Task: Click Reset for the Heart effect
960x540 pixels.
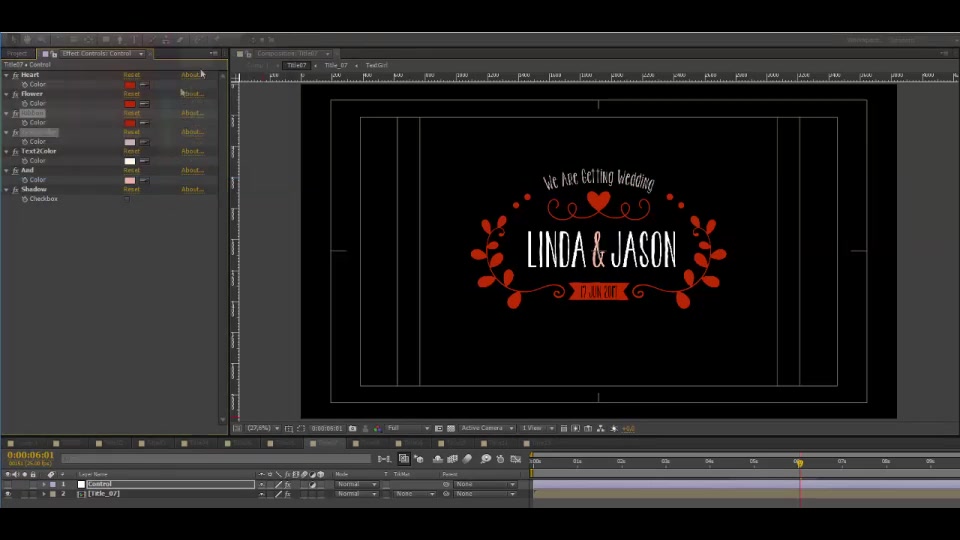Action: pyautogui.click(x=132, y=75)
